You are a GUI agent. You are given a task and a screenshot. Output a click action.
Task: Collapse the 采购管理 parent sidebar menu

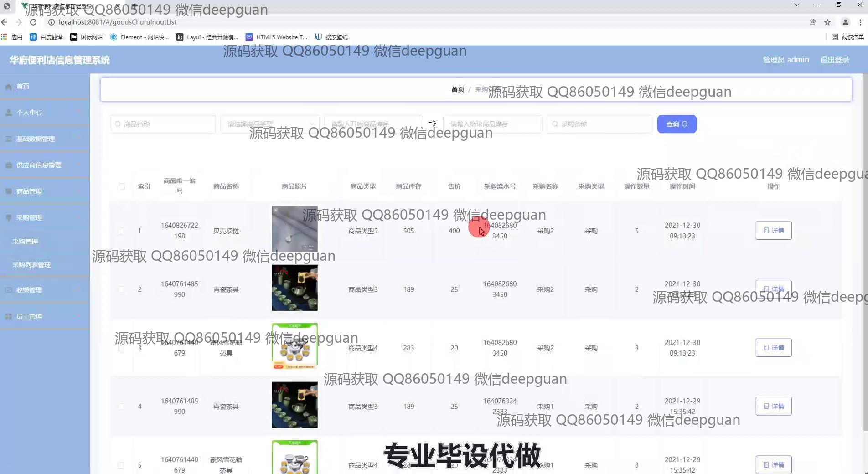click(x=45, y=218)
